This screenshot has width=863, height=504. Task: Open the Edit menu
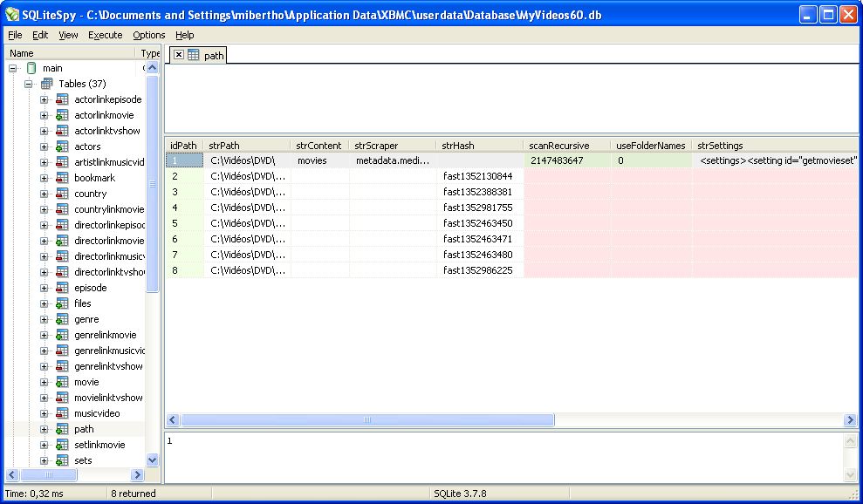coord(40,35)
